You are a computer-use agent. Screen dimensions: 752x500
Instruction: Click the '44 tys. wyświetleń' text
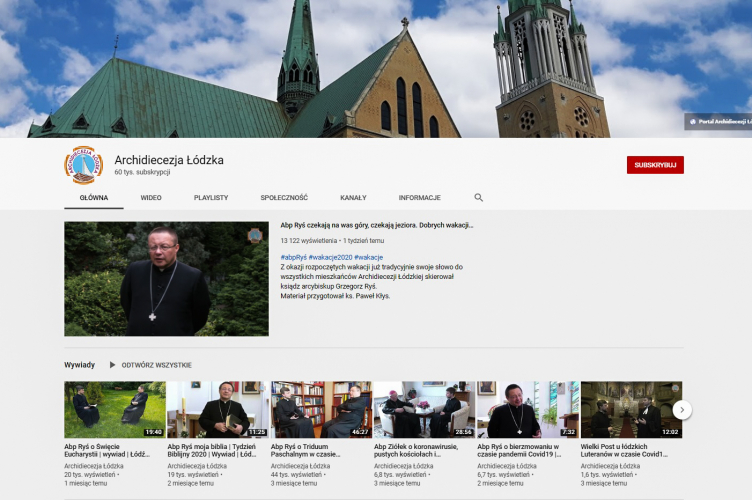click(296, 475)
